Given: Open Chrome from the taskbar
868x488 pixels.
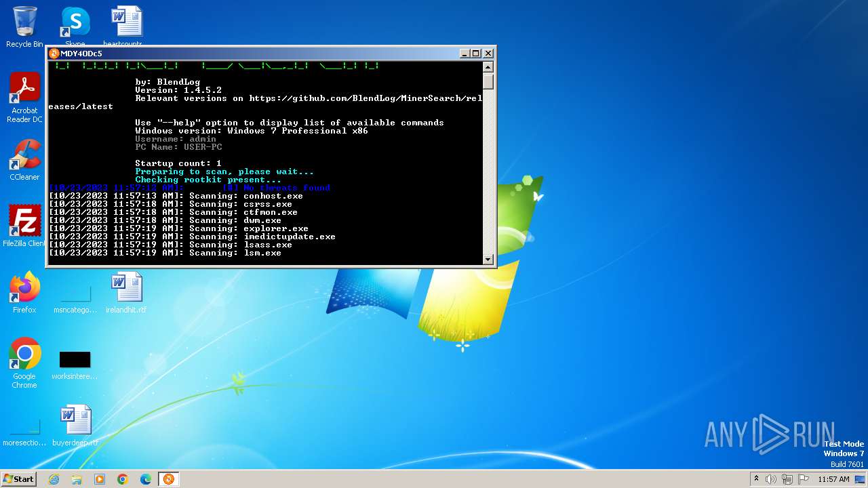Looking at the screenshot, I should [x=123, y=479].
